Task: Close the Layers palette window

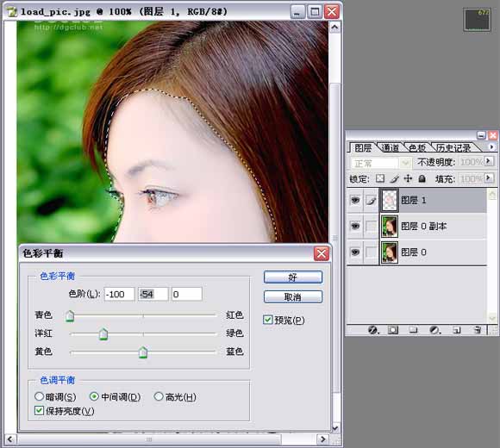Action: [x=492, y=135]
